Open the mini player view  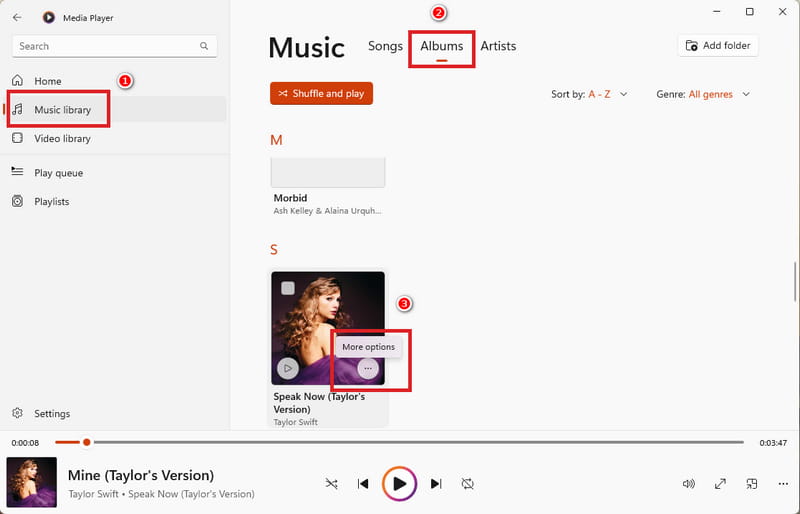tap(752, 483)
